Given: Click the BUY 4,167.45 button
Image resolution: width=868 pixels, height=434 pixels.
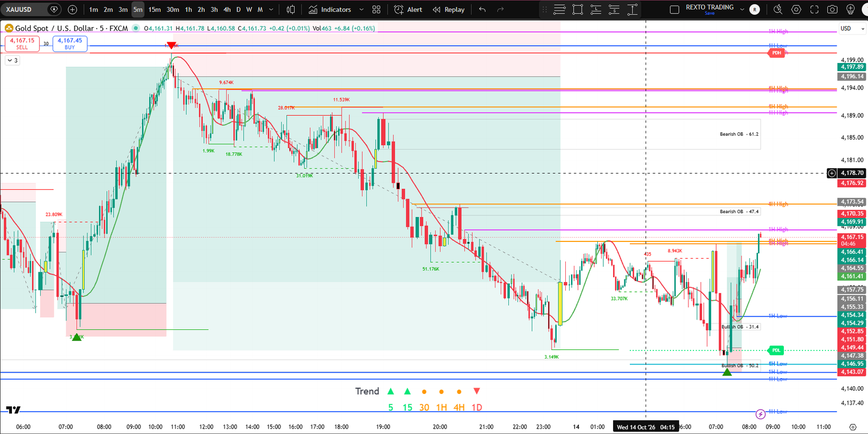Looking at the screenshot, I should pos(70,43).
